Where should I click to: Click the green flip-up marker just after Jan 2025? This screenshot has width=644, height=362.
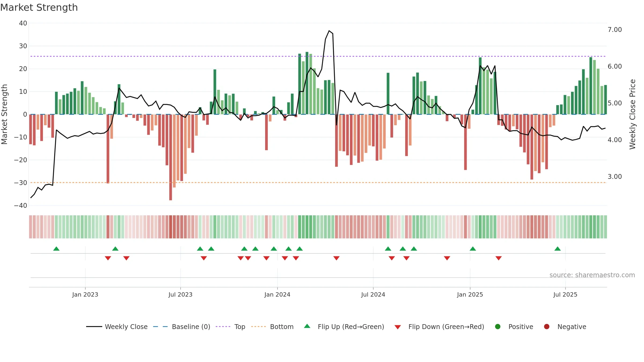click(473, 249)
